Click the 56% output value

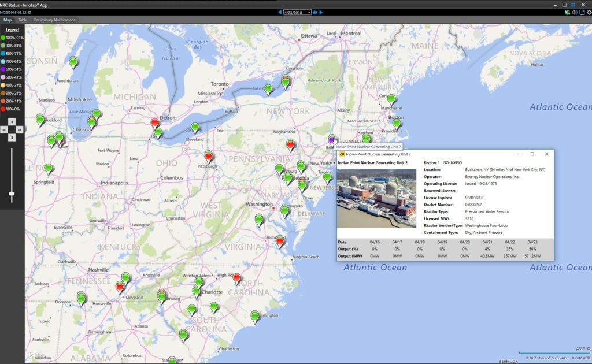532,249
